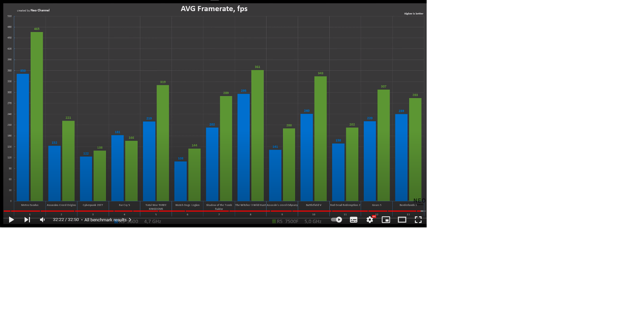Click the 'Far Cry 5' axis label
This screenshot has width=644, height=315.
point(124,205)
